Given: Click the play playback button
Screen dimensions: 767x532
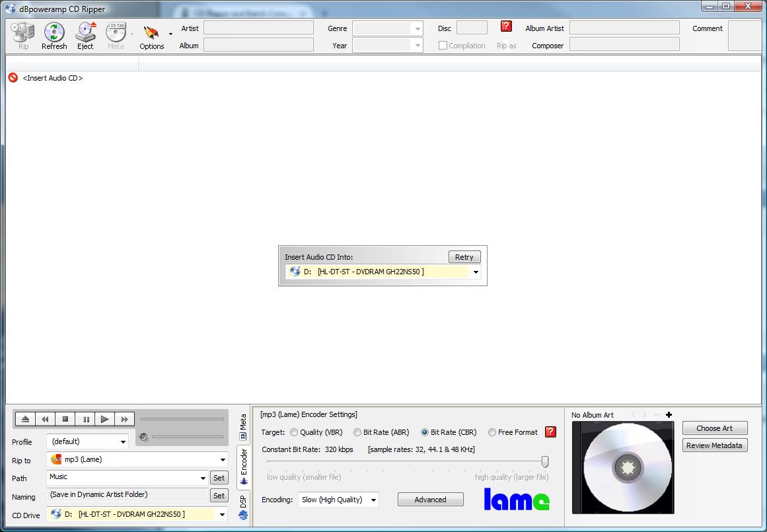Looking at the screenshot, I should coord(104,419).
